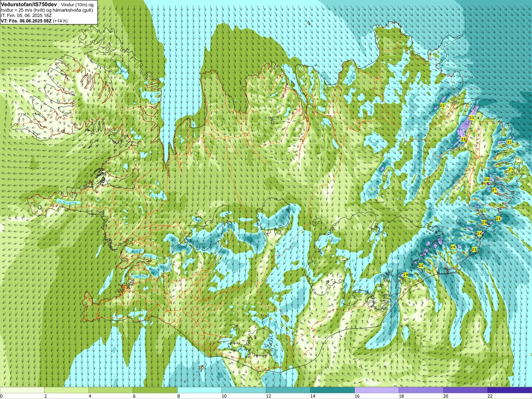Click the initial time "IT: Fim. 05. 06. 2025 18Z"

[x=26, y=15]
